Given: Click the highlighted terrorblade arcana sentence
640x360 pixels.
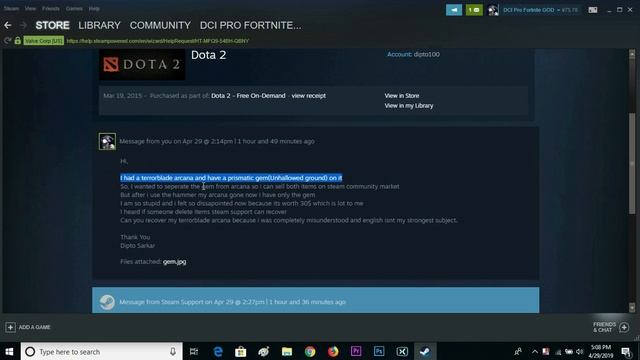Looking at the screenshot, I should (x=231, y=178).
